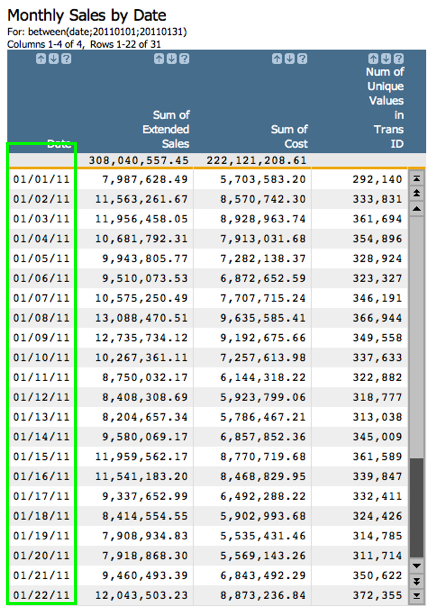Screen dimensions: 437x616
Task: Select the 01/08/11 date cell
Action: [41, 318]
